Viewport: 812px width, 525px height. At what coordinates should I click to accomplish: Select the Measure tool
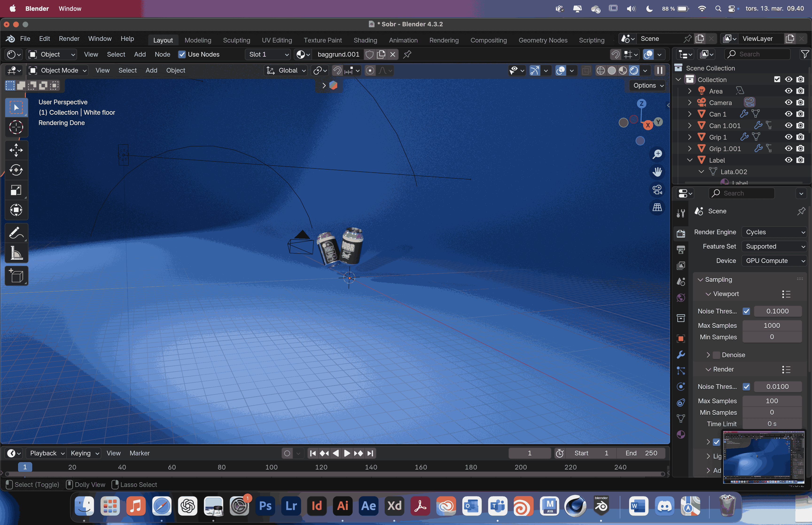tap(16, 253)
